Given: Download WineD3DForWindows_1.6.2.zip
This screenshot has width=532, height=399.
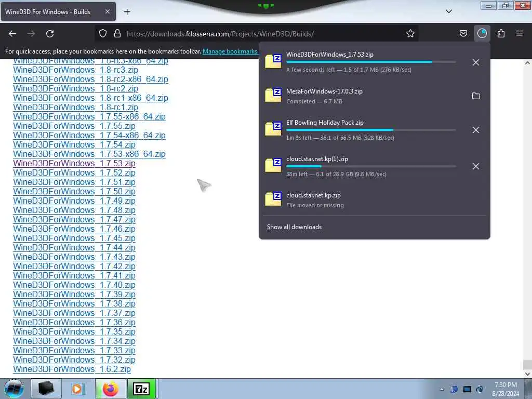Looking at the screenshot, I should point(72,369).
